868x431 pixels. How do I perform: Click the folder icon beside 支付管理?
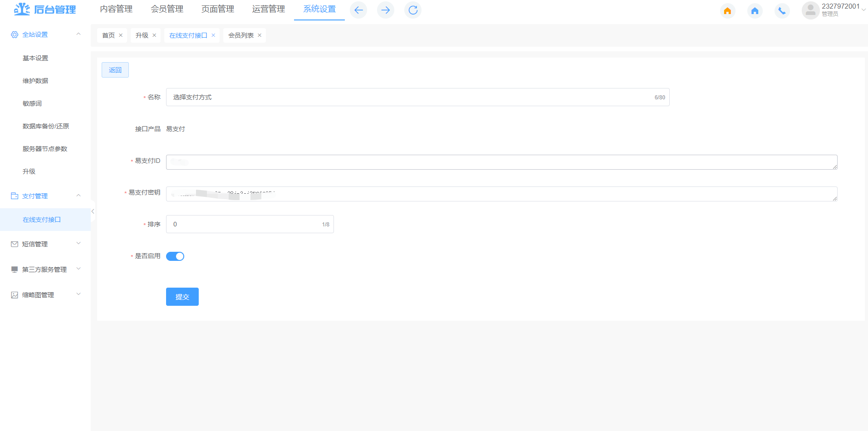tap(15, 196)
